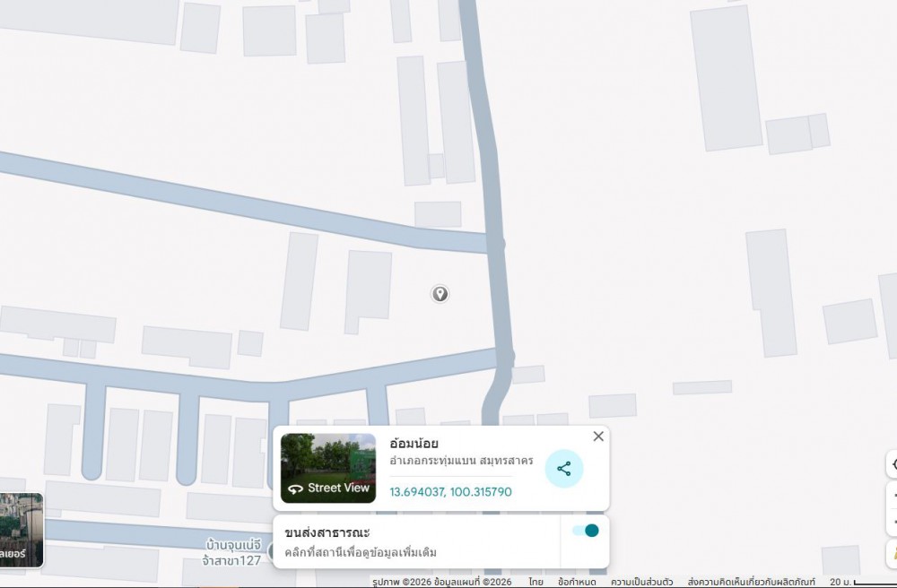Open the เลเยอร์ layers thumbnail
Image resolution: width=897 pixels, height=588 pixels.
pyautogui.click(x=21, y=531)
